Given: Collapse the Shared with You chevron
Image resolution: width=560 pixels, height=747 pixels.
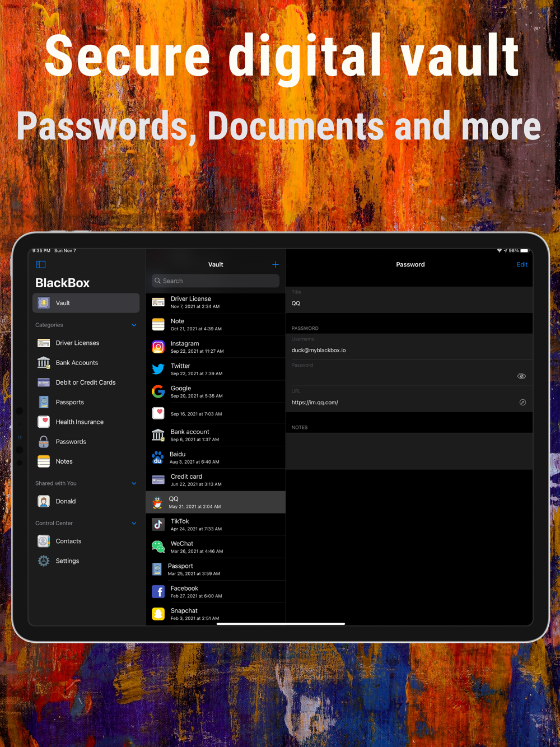Looking at the screenshot, I should click(x=134, y=483).
